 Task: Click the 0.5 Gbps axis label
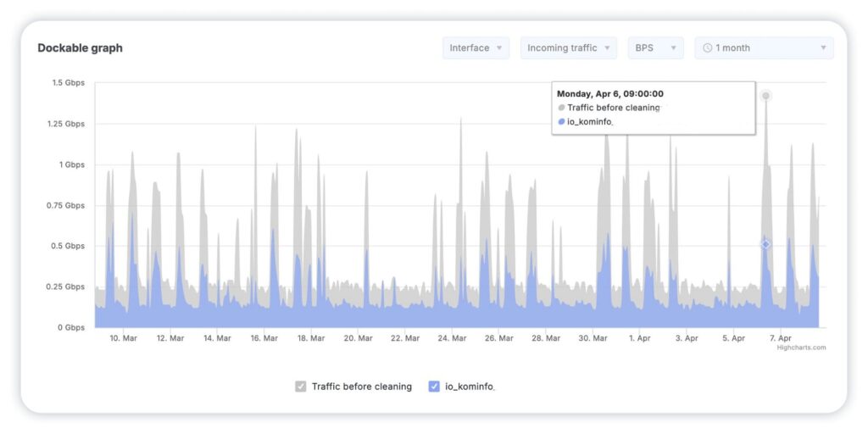pyautogui.click(x=69, y=247)
